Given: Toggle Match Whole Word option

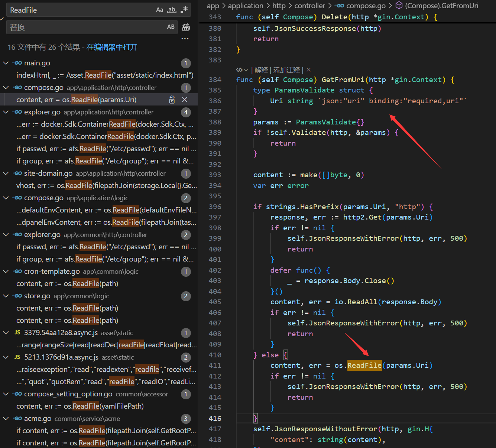Looking at the screenshot, I should point(172,10).
